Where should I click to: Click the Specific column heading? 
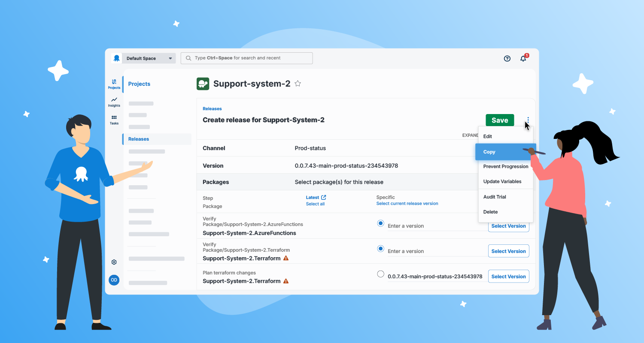click(386, 198)
